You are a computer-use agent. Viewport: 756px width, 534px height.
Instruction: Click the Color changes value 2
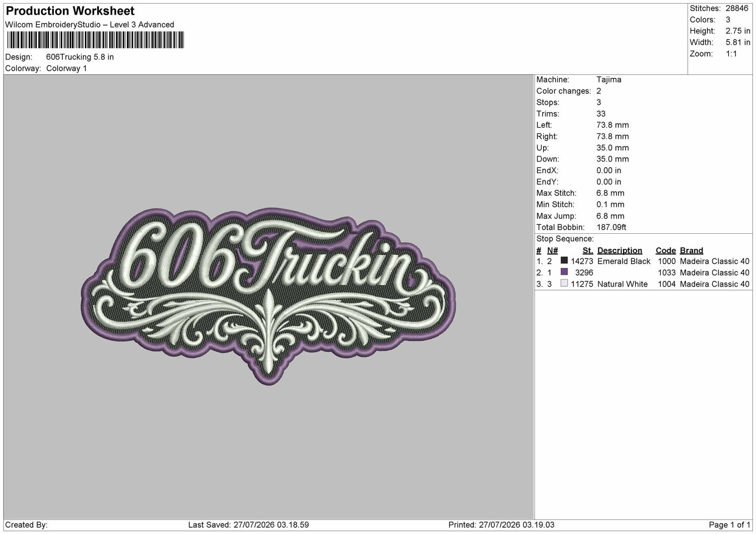click(x=599, y=91)
